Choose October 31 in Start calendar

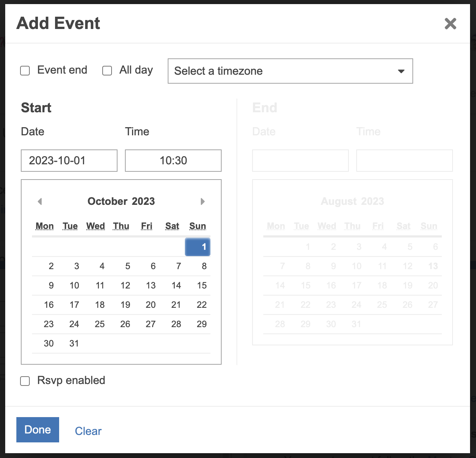point(74,343)
